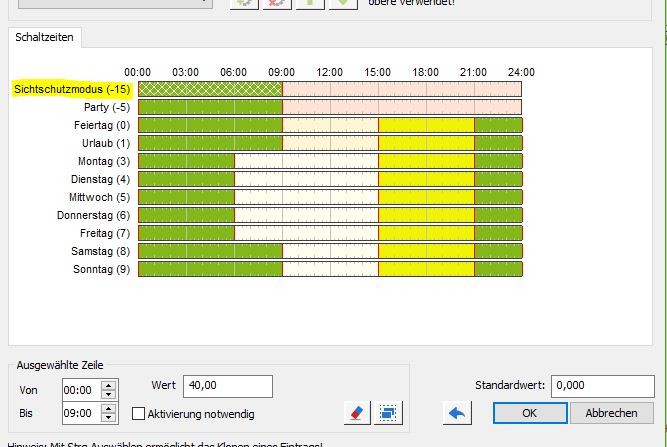Open the Schaltzeiten tab
The image size is (667, 447).
coord(44,37)
